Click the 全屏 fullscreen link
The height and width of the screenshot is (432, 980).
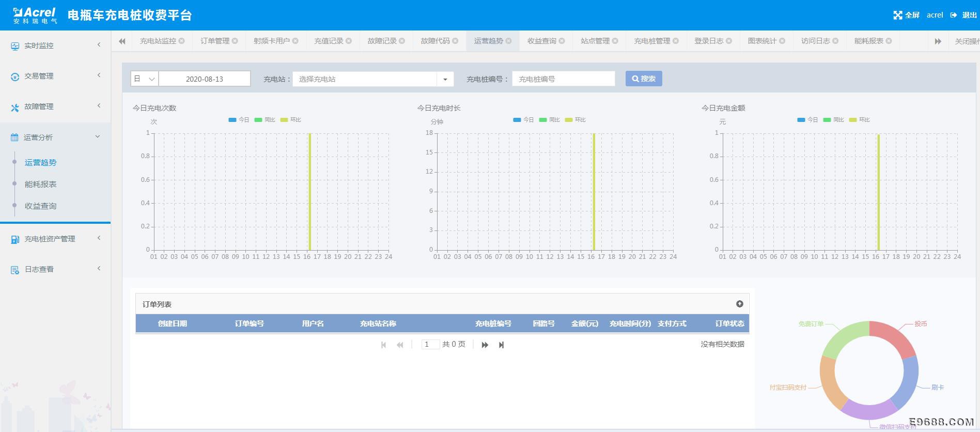point(912,15)
